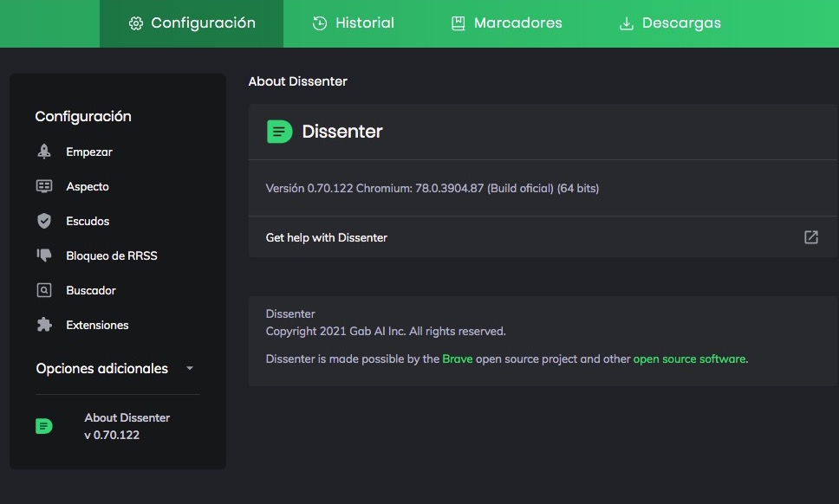Click the external link icon for help
The width and height of the screenshot is (839, 504).
[811, 237]
